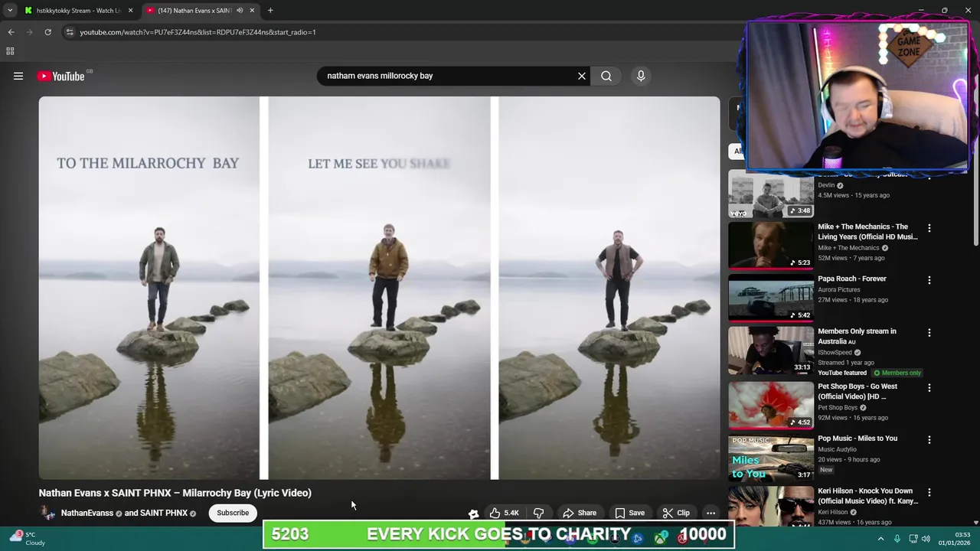Click the green Members only badge

[x=897, y=373]
